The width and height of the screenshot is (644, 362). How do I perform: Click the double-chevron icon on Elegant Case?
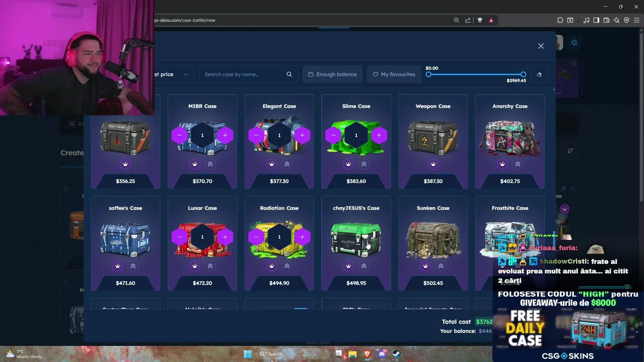(287, 164)
